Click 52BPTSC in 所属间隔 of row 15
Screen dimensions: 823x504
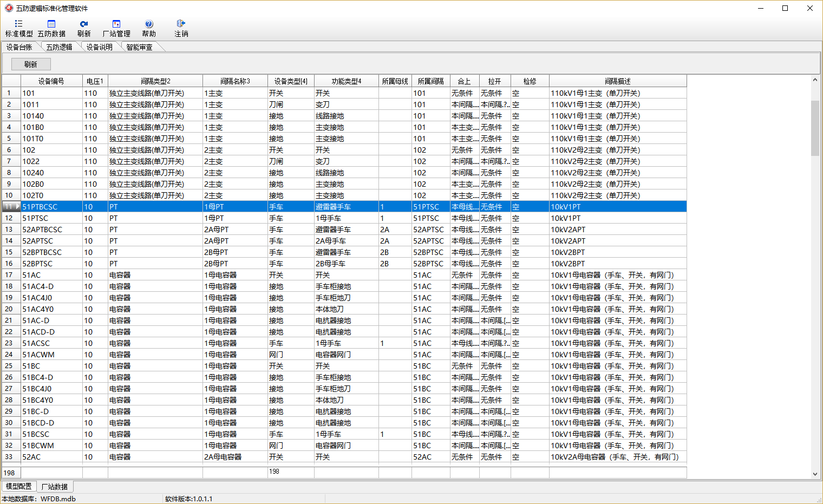(x=431, y=252)
